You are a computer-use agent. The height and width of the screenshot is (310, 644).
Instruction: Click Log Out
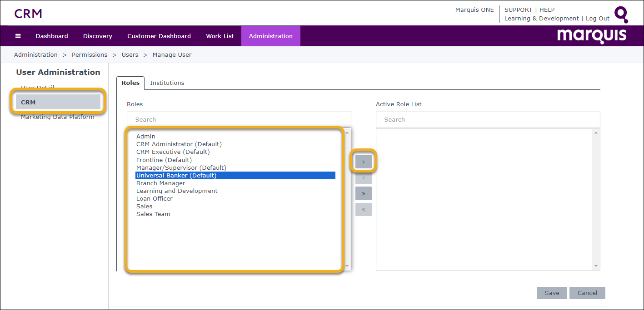click(x=598, y=18)
